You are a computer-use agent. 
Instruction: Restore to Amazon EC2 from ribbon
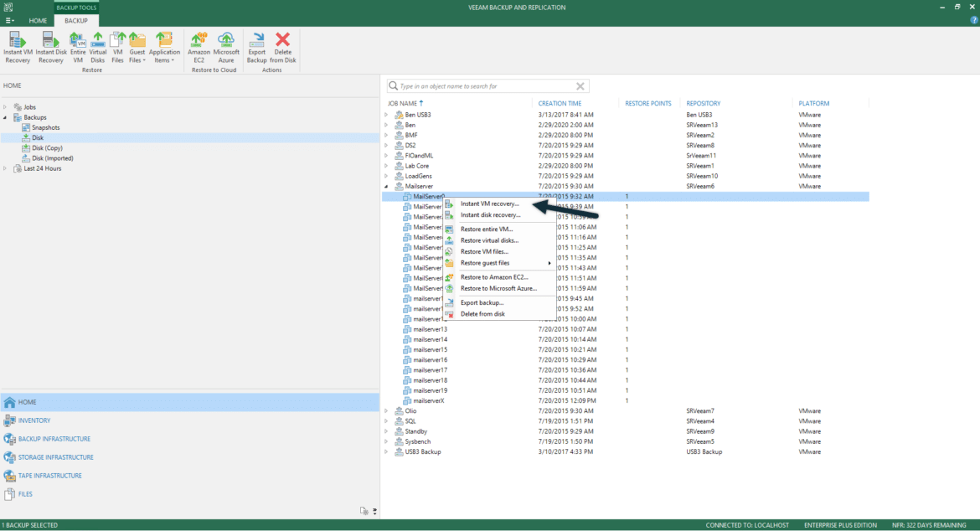click(199, 48)
